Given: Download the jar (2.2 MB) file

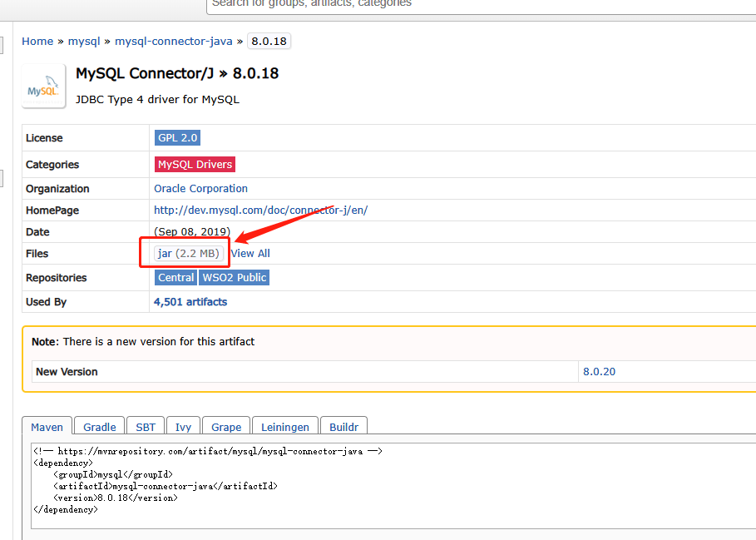Looking at the screenshot, I should (x=189, y=254).
